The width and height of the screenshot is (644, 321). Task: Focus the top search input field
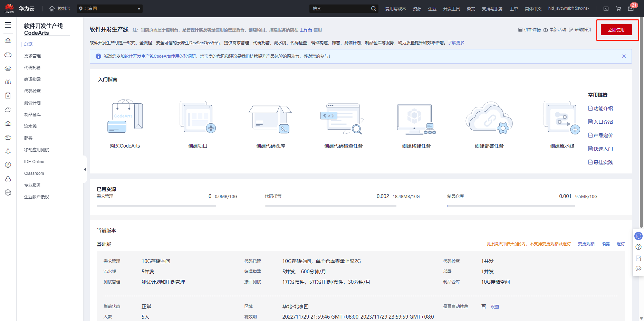pyautogui.click(x=340, y=9)
